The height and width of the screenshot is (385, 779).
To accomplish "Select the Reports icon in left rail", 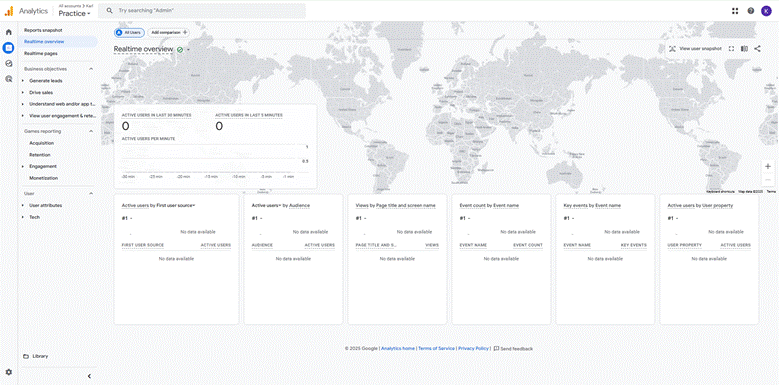I will point(8,48).
